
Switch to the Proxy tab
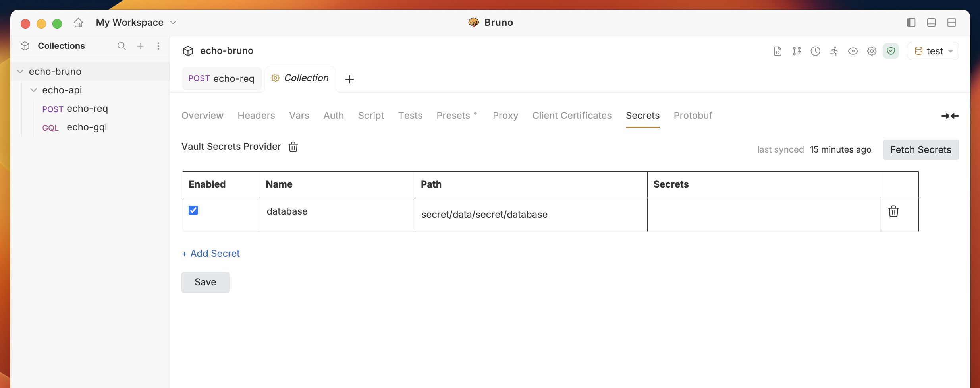click(x=505, y=116)
